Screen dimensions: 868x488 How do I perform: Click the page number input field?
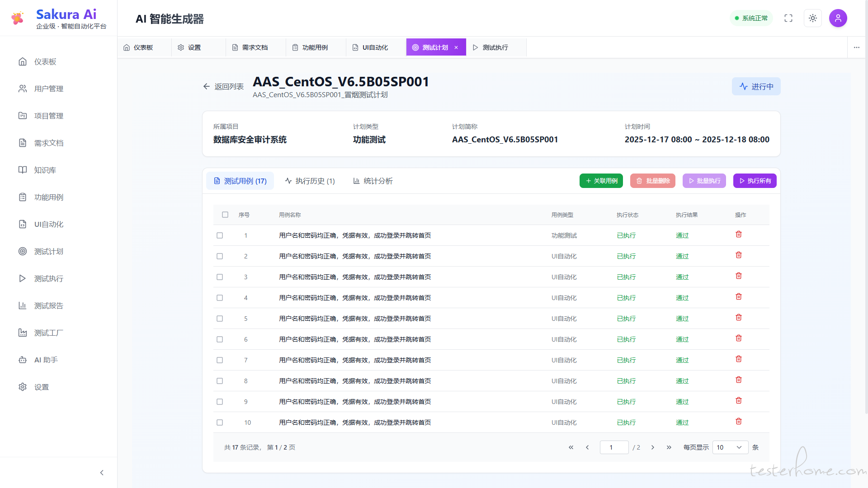pos(614,447)
